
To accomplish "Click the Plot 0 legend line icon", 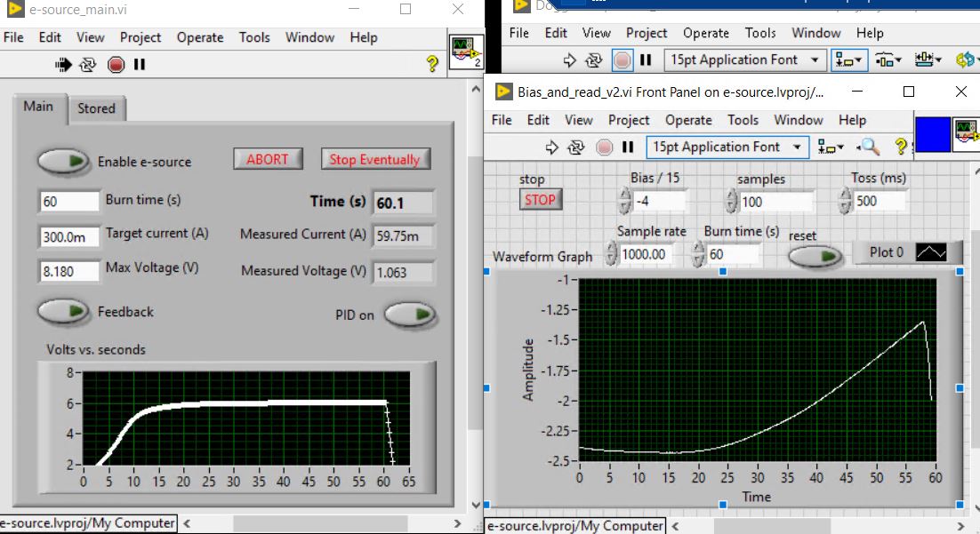I will (x=930, y=252).
